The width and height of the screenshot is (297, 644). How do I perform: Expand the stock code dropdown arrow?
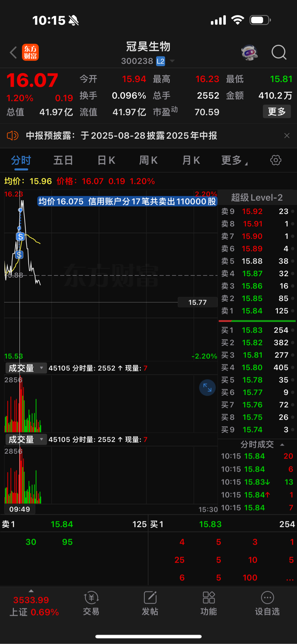[172, 61]
